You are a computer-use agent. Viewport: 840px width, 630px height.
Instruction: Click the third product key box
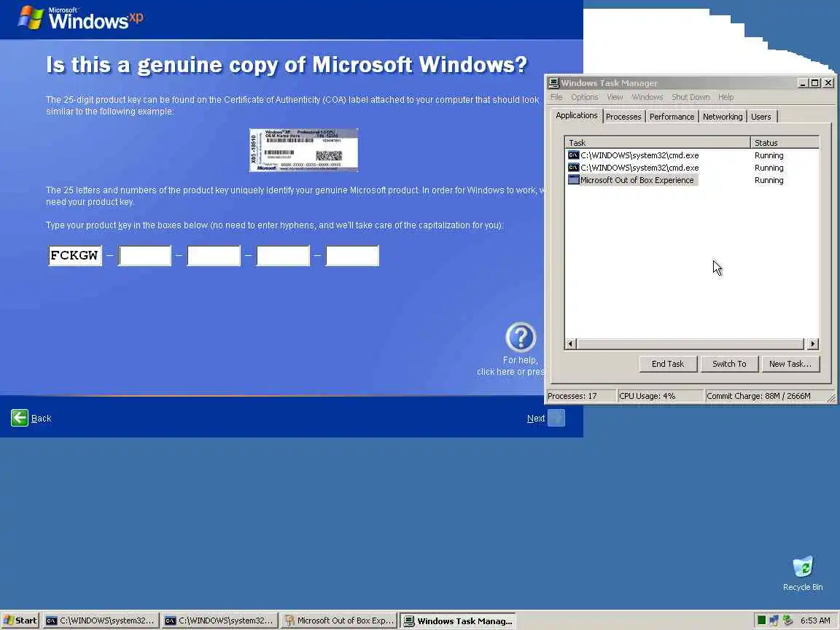(x=214, y=255)
